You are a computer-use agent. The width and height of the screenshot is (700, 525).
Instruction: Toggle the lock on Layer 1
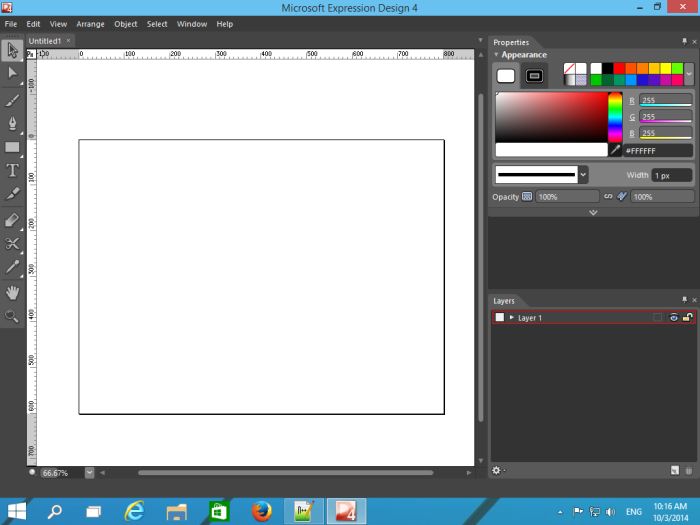pos(687,318)
